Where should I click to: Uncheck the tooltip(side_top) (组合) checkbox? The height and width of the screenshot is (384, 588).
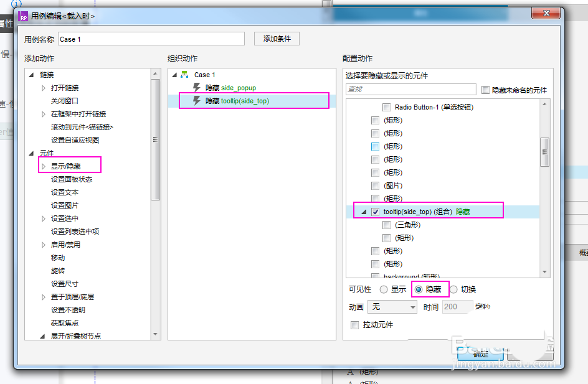coord(375,210)
